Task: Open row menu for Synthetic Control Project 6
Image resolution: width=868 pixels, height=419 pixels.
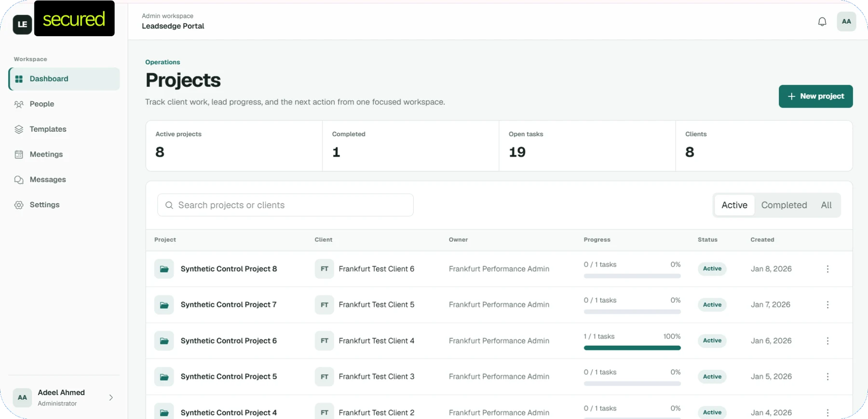Action: click(827, 341)
